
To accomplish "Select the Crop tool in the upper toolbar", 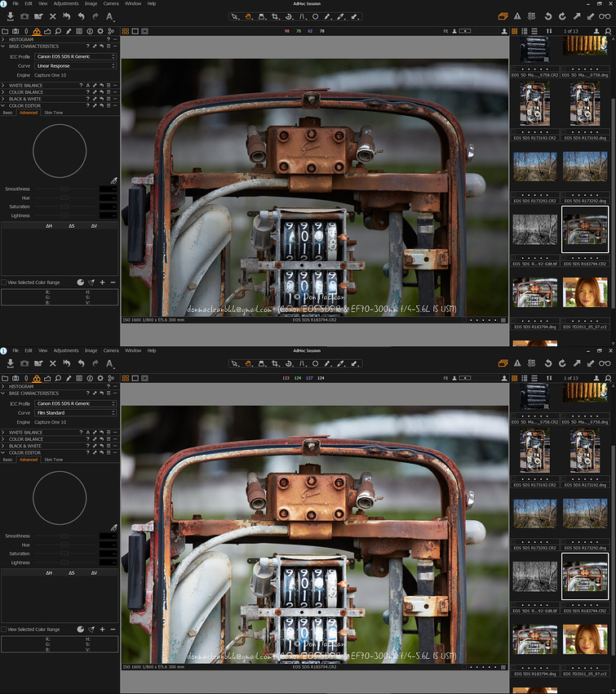I will coord(275,16).
